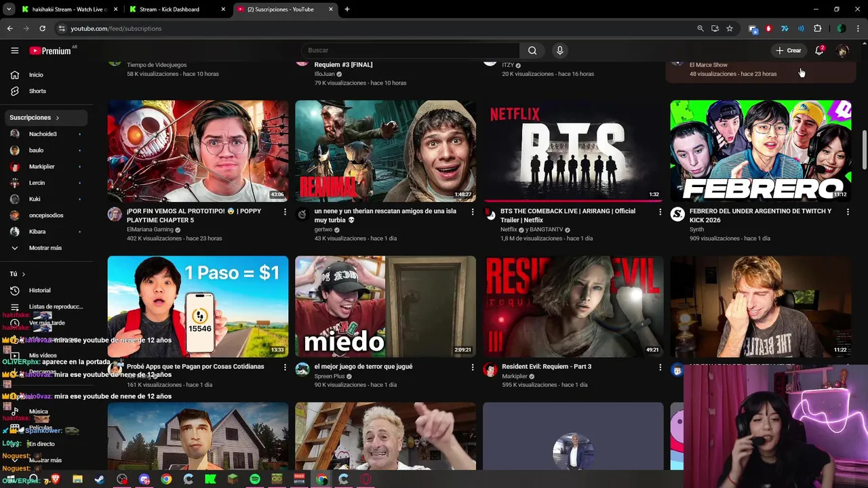
Task: Open the 7TV extension
Action: click(785, 28)
